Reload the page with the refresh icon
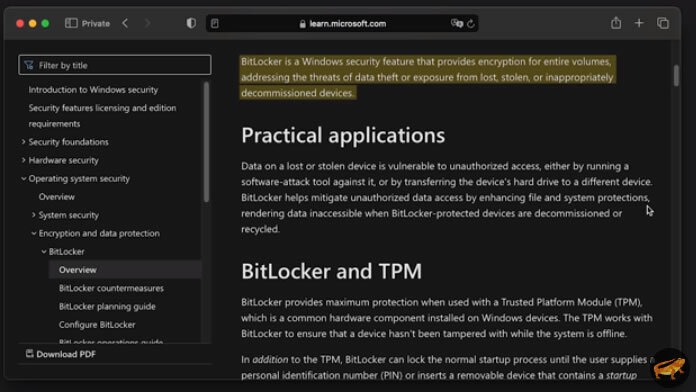Viewport: 696px width, 392px height. point(471,24)
